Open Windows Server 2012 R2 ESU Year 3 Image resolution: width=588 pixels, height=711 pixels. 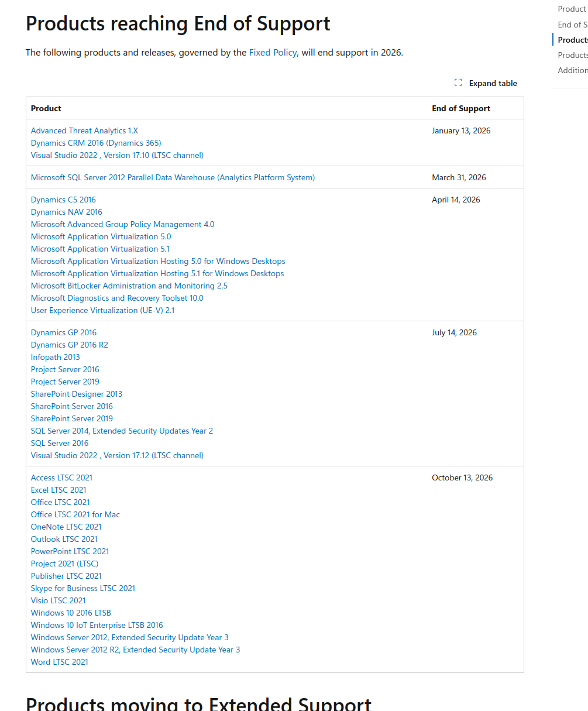[x=135, y=650]
